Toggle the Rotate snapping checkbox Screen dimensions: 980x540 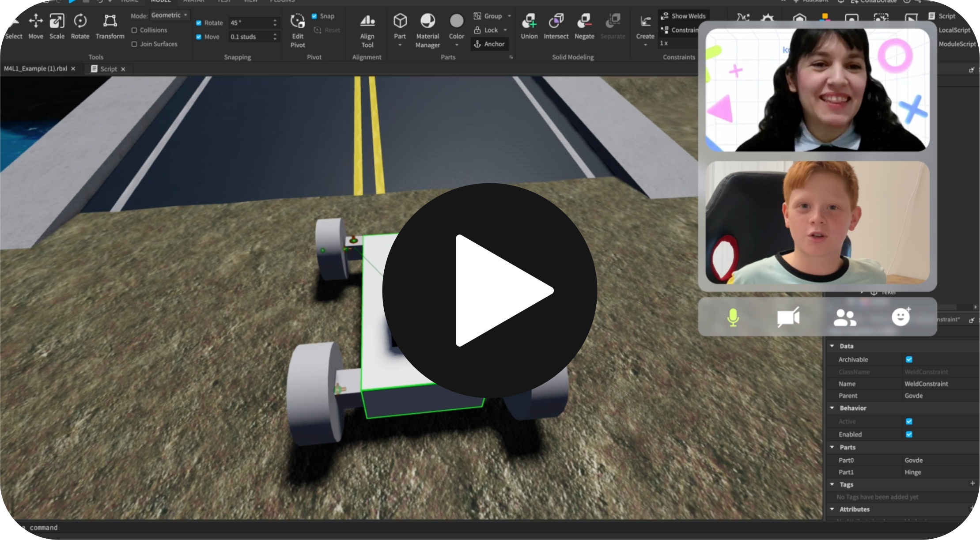coord(199,23)
